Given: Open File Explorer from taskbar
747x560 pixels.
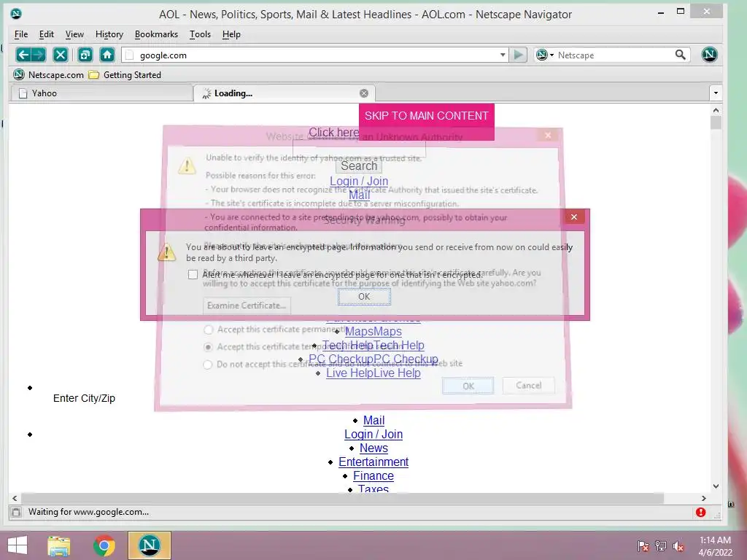Looking at the screenshot, I should coord(59,545).
